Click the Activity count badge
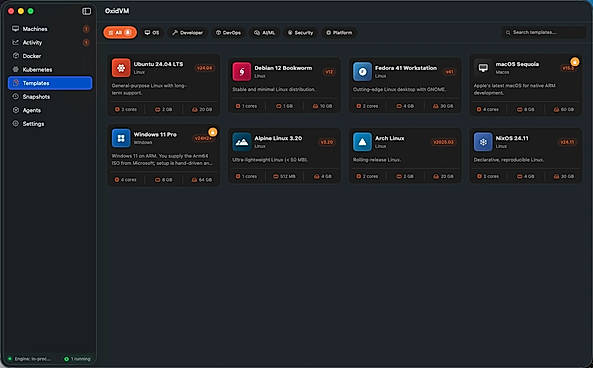Viewport: 593px width, 368px height. coord(86,42)
